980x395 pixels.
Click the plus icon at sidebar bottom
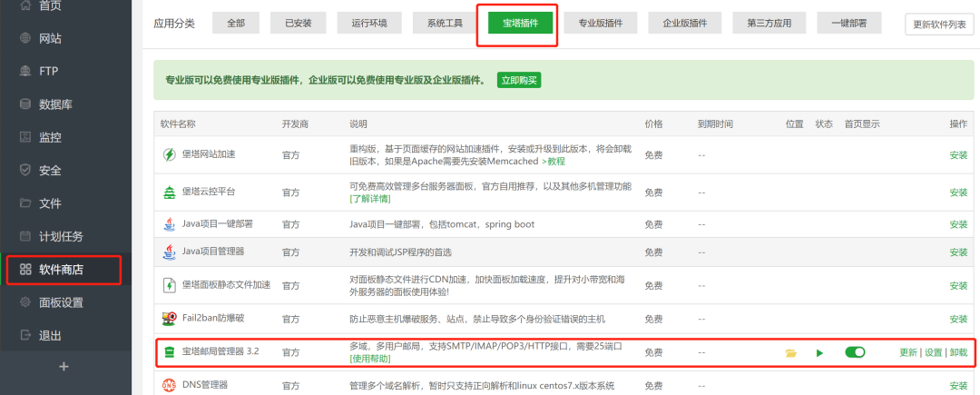click(x=64, y=367)
